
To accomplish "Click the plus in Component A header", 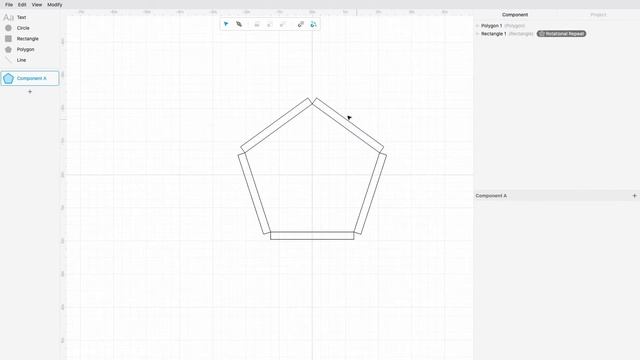I will click(634, 196).
